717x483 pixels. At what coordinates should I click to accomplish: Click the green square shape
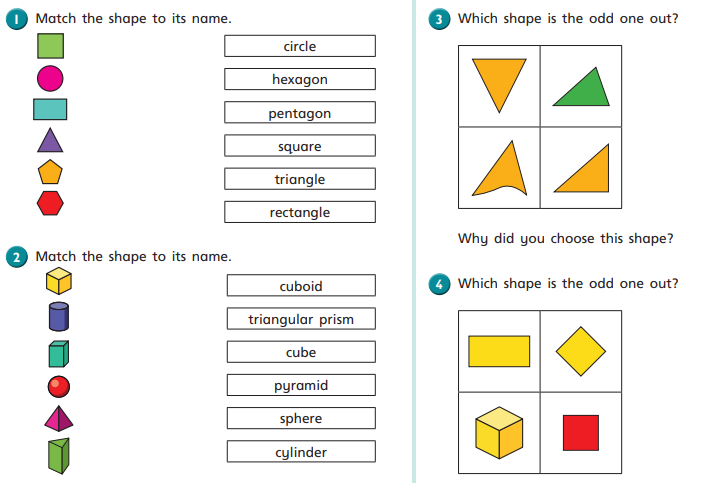click(x=50, y=47)
